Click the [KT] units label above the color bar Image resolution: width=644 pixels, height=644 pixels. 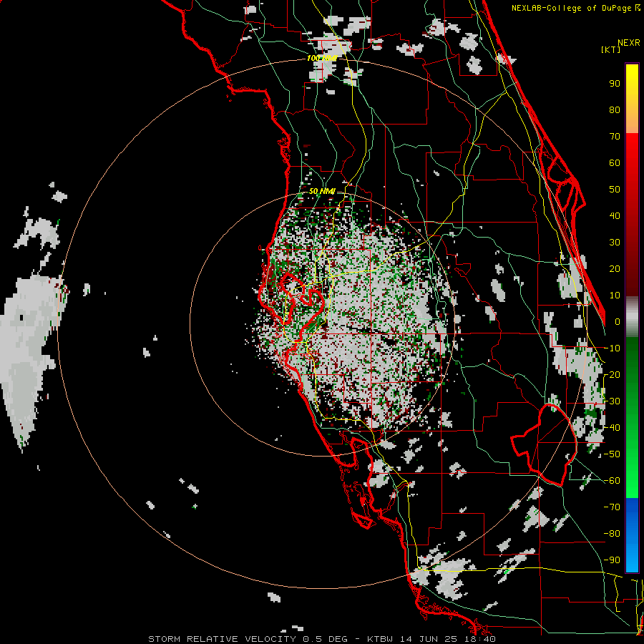610,49
